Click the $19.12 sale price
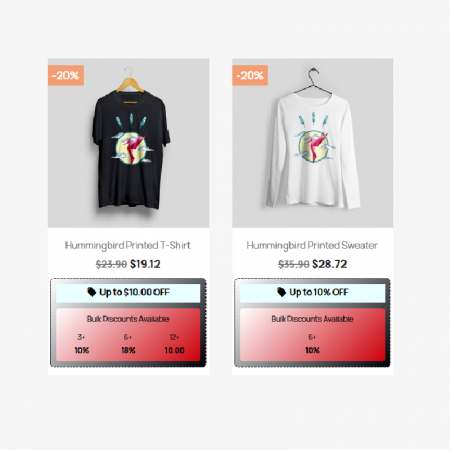 tap(145, 264)
